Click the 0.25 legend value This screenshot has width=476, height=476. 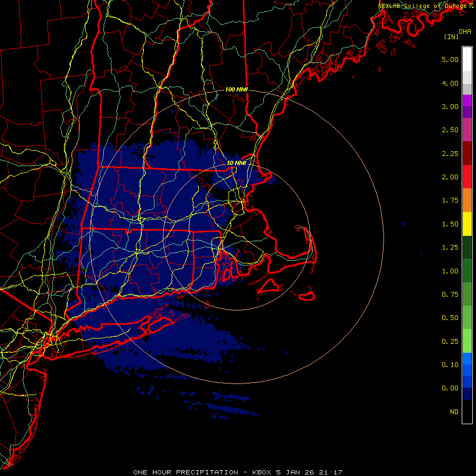click(x=450, y=342)
